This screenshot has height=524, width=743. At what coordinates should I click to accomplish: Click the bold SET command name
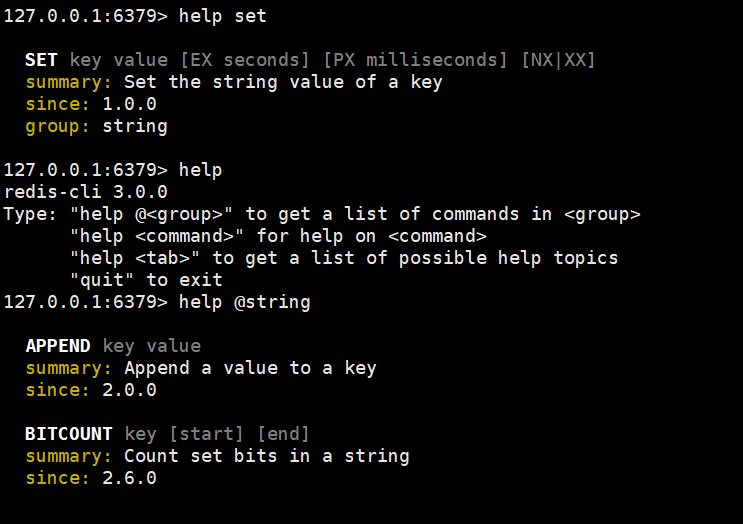click(x=41, y=60)
